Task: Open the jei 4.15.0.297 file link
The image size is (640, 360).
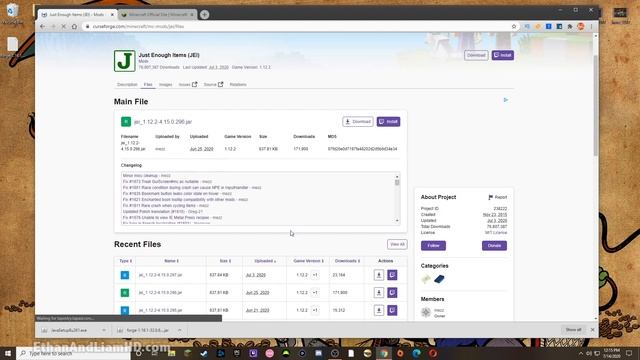Action: pos(160,275)
